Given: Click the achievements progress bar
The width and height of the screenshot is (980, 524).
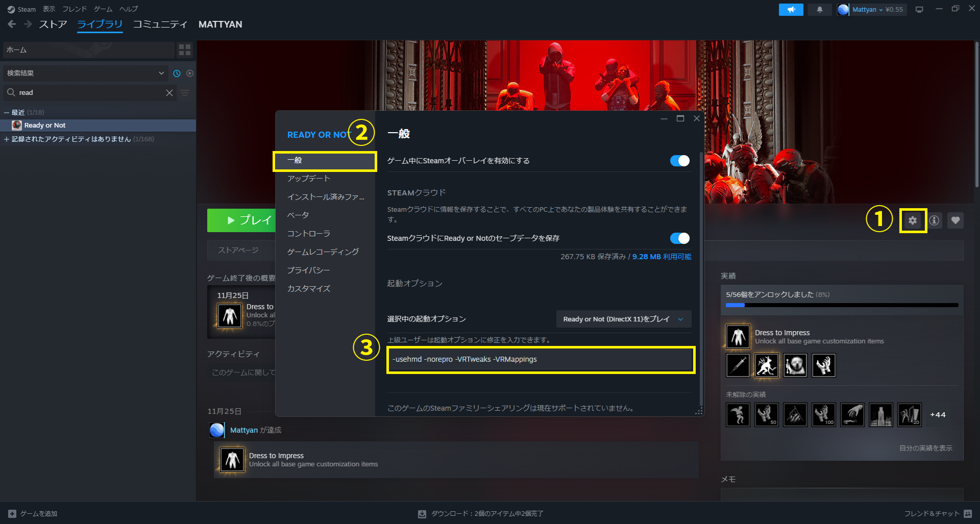Looking at the screenshot, I should pyautogui.click(x=842, y=305).
